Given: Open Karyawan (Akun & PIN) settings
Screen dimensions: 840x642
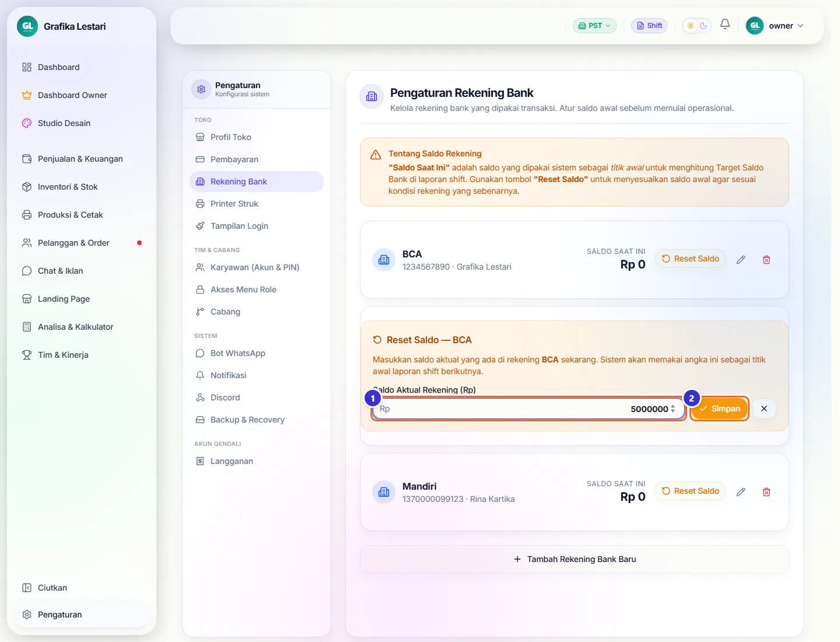Looking at the screenshot, I should pos(257,267).
